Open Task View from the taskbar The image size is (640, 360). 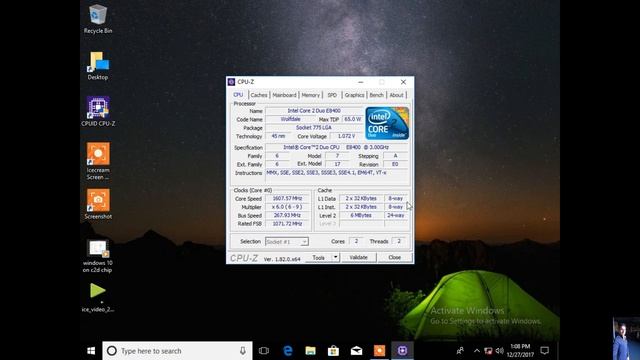[x=264, y=351]
